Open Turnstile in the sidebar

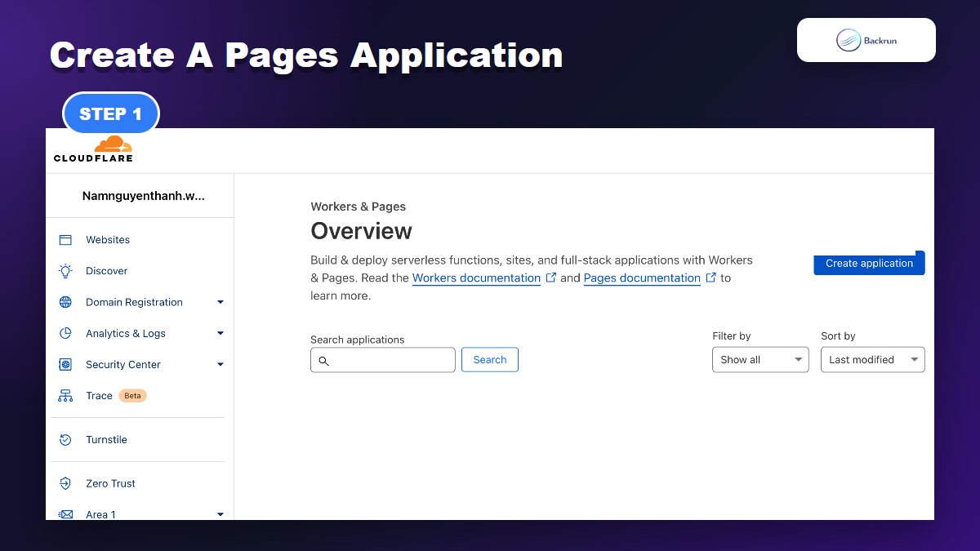106,440
